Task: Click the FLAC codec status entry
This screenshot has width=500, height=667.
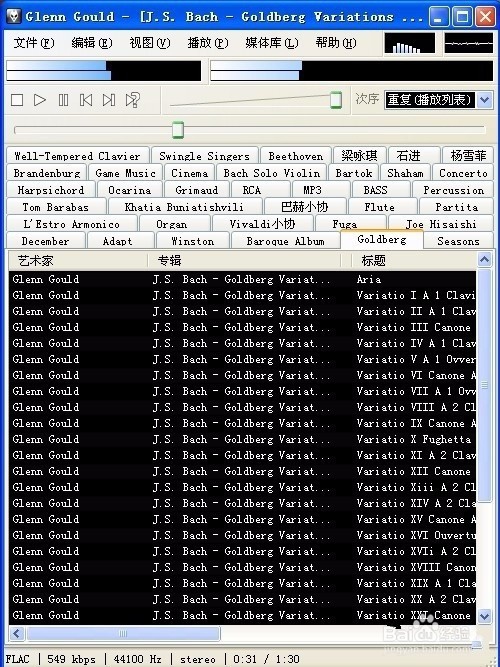Action: point(18,659)
